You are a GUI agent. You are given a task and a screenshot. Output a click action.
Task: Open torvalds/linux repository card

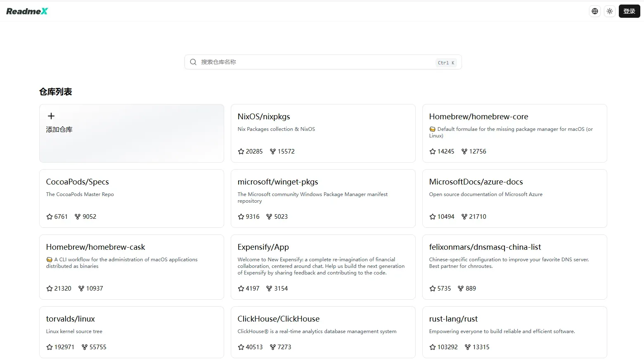tap(70, 319)
